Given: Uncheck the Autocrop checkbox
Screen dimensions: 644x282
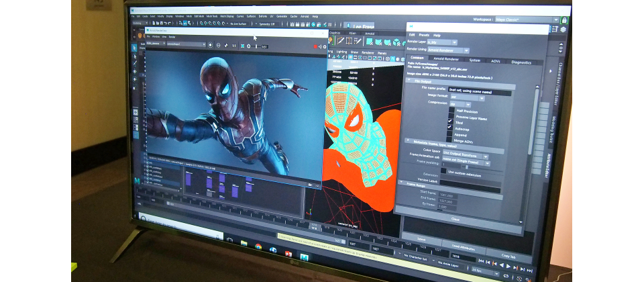Looking at the screenshot, I should click(x=449, y=128).
